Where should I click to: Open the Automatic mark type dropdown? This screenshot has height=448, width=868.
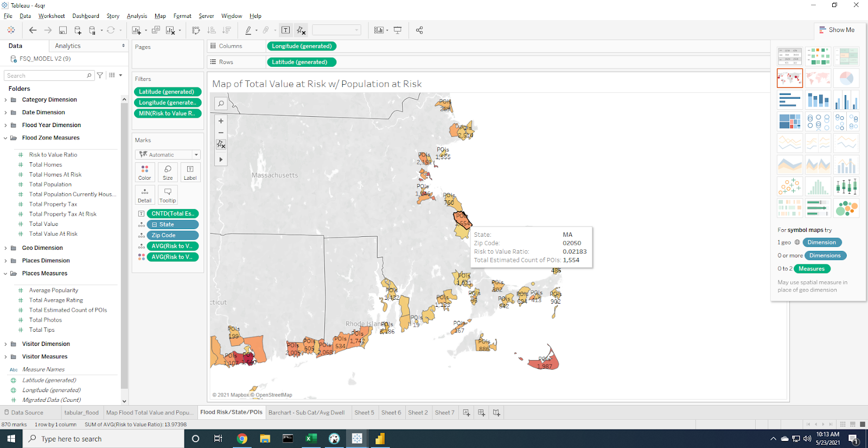(168, 155)
